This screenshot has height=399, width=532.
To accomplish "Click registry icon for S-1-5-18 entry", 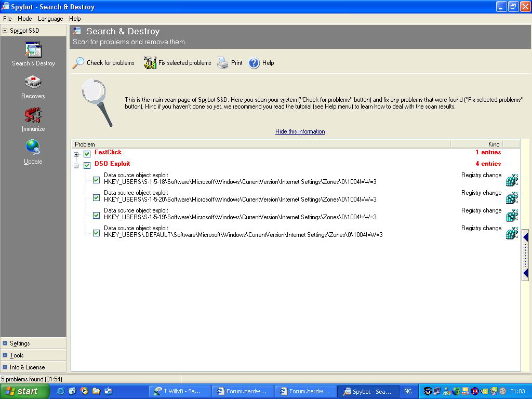I will coord(512,180).
